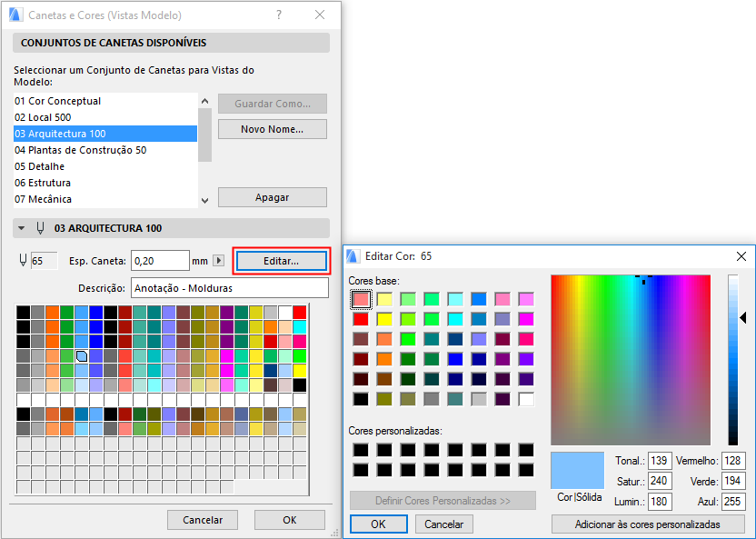Open the pen width dropdown arrow next to mm

216,260
